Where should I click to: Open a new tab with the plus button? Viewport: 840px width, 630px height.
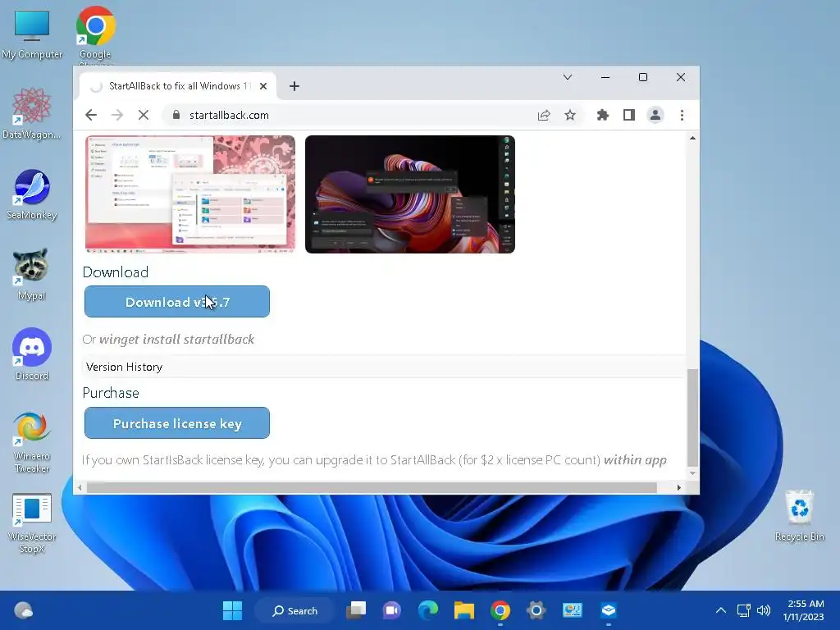pos(294,86)
